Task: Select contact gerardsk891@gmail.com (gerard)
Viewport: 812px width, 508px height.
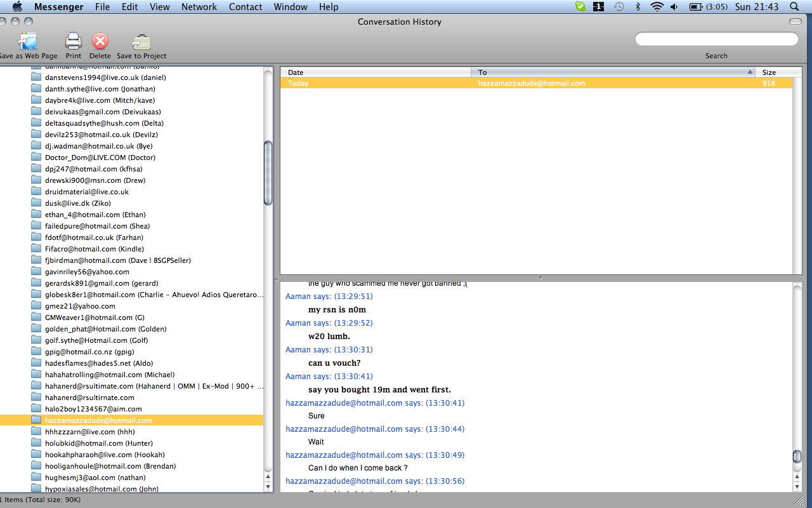Action: click(x=101, y=283)
